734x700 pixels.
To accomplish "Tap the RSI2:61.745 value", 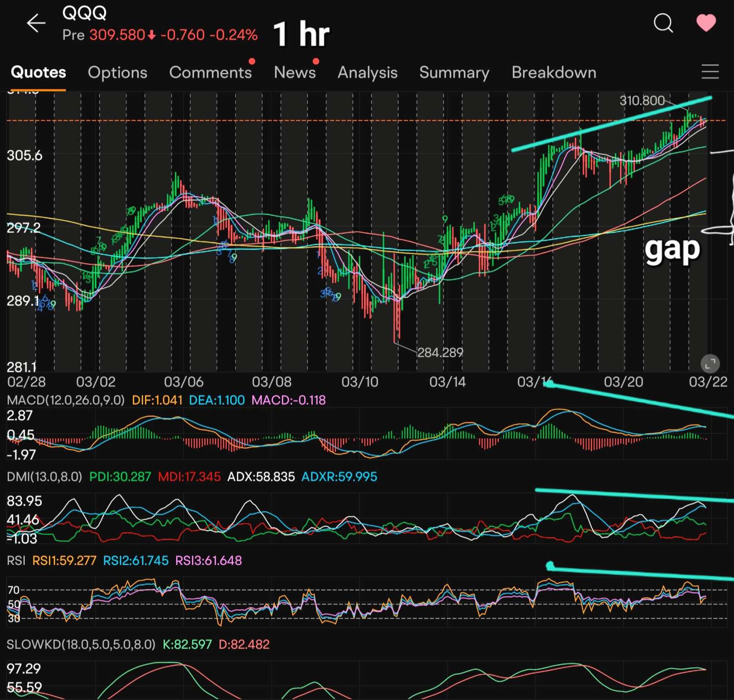I will (x=136, y=561).
